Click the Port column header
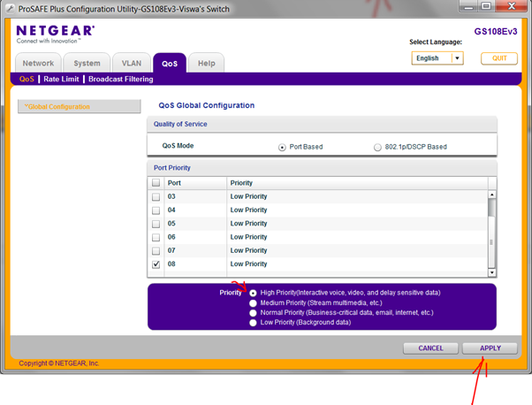Image resolution: width=532 pixels, height=405 pixels. point(195,183)
